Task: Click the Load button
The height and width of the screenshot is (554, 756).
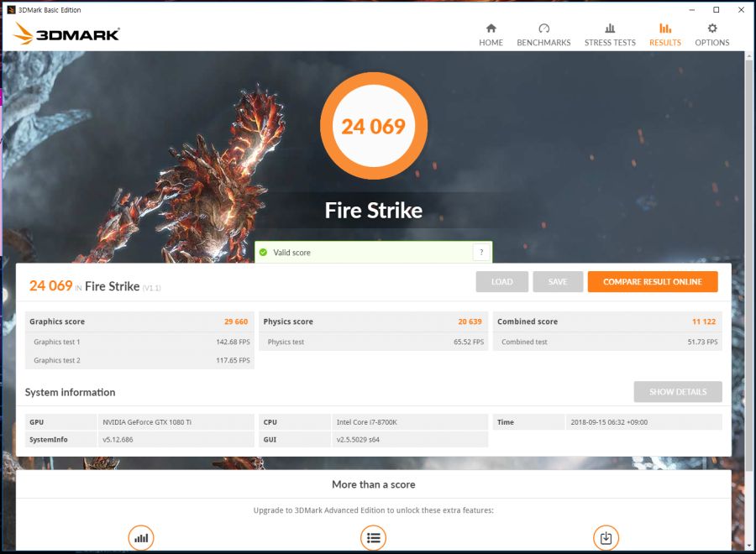Action: click(x=502, y=282)
